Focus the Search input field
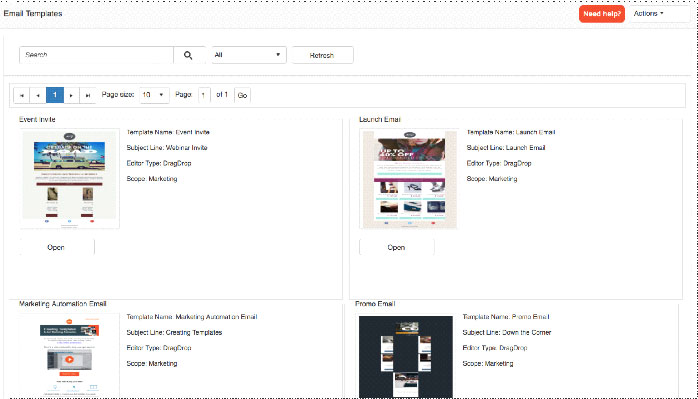The height and width of the screenshot is (399, 698). pyautogui.click(x=96, y=55)
